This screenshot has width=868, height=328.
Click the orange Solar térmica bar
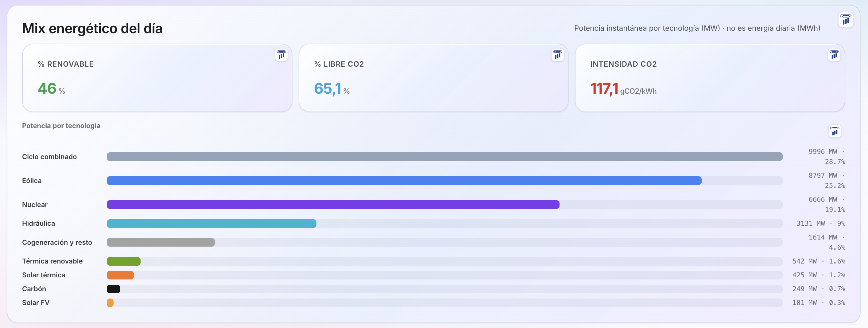[x=120, y=275]
